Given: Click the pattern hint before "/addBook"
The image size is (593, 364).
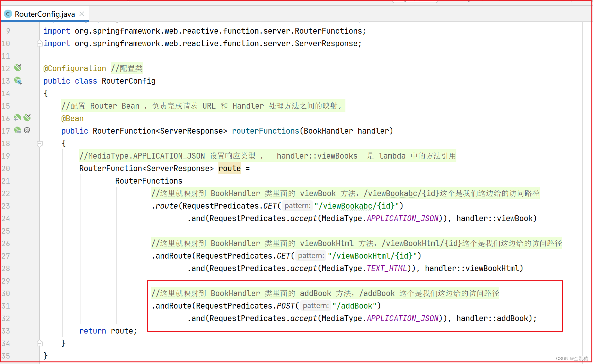Looking at the screenshot, I should [x=316, y=306].
